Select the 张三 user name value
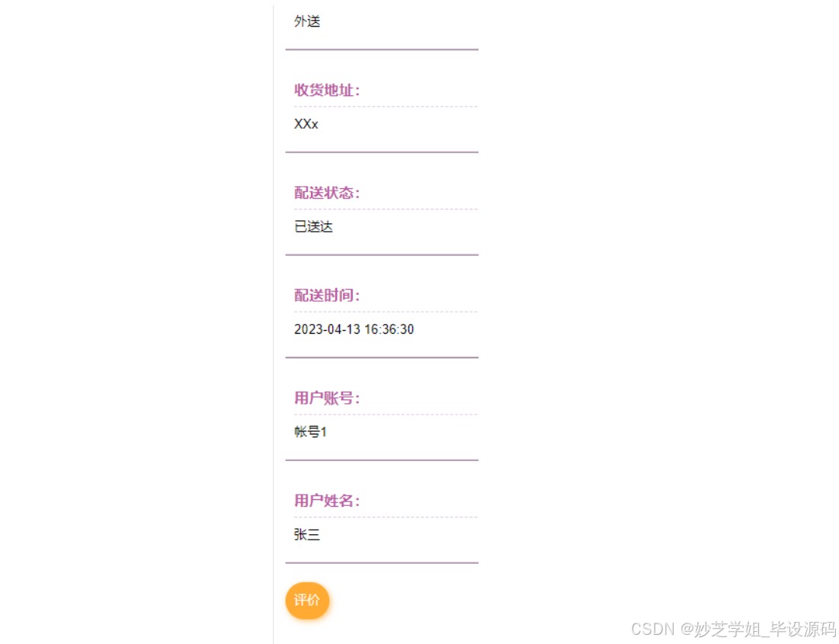This screenshot has height=644, width=839. (306, 535)
